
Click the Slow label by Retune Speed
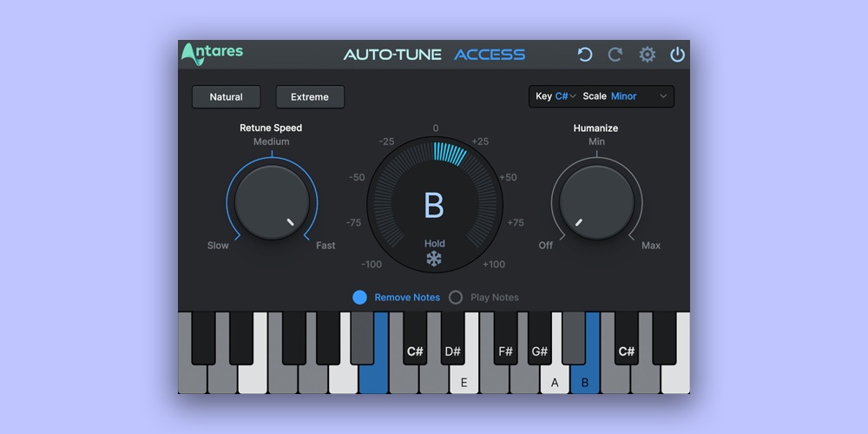218,246
